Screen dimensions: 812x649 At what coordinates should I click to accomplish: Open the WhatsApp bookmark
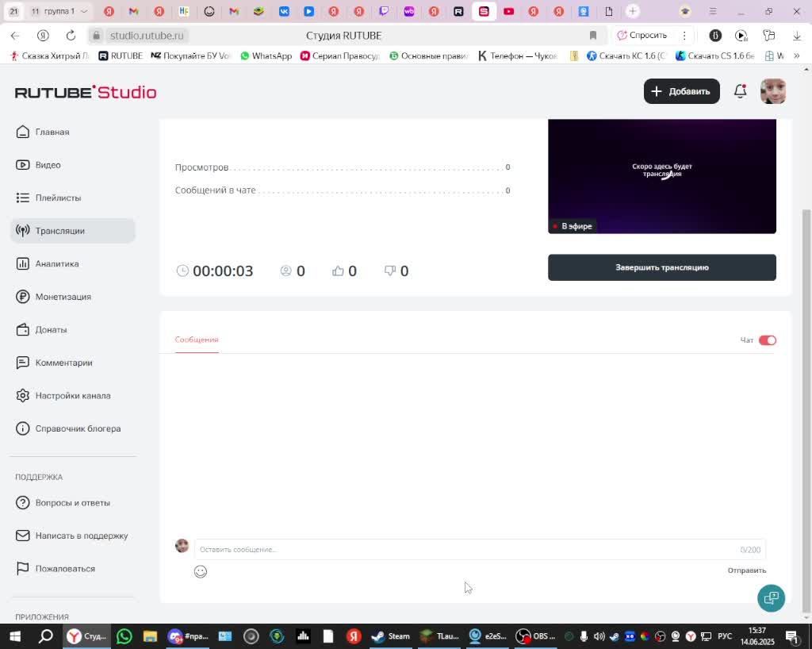pyautogui.click(x=266, y=56)
